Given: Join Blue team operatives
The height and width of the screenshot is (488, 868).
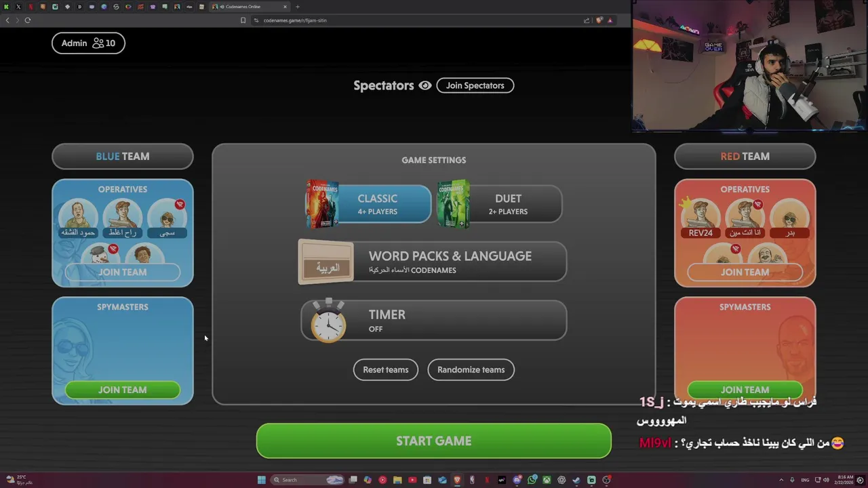Looking at the screenshot, I should coord(123,272).
